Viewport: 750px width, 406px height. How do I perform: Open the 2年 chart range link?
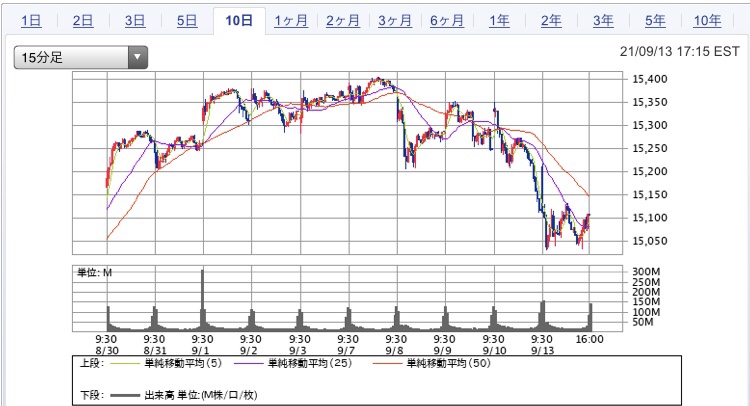coord(551,21)
